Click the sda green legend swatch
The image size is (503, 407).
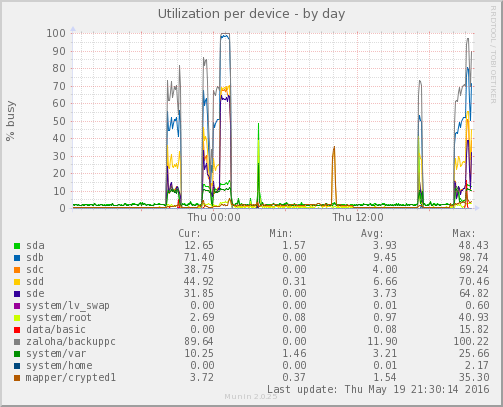coord(17,246)
